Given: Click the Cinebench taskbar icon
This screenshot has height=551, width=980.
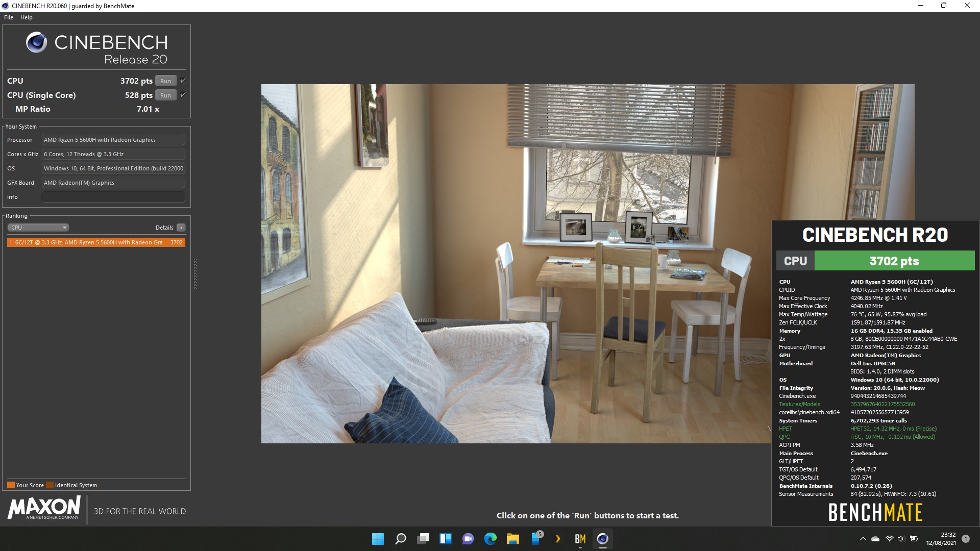Looking at the screenshot, I should tap(603, 539).
